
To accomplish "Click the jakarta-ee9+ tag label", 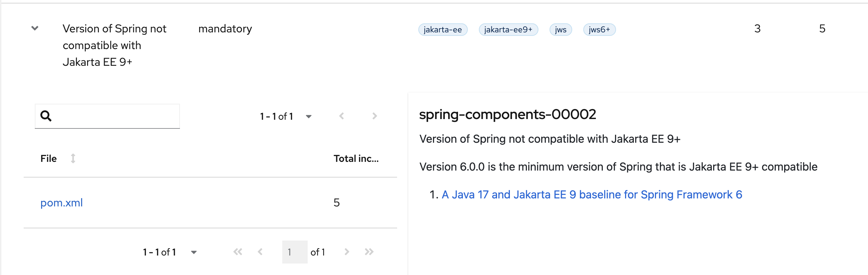I will pos(508,30).
